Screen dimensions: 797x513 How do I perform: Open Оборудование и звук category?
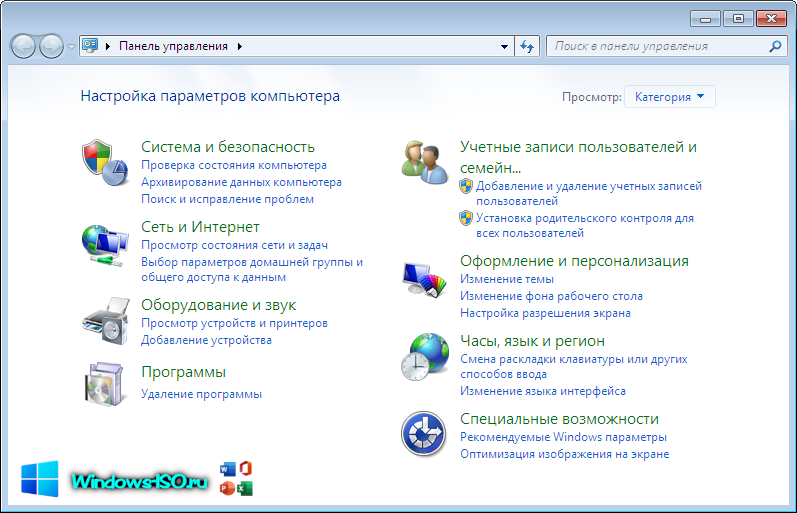[218, 305]
